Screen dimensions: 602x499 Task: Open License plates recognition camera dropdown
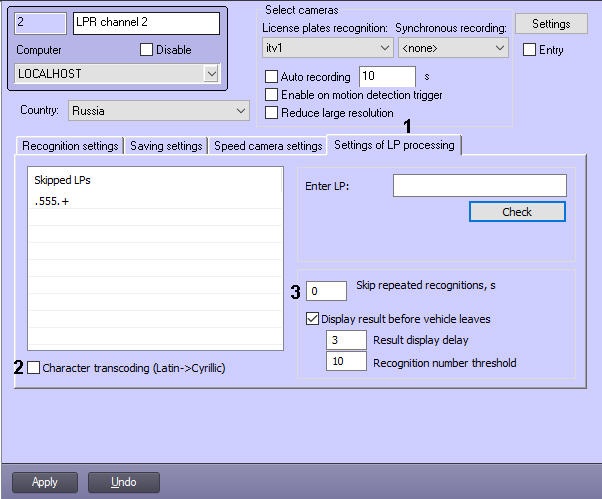click(385, 47)
